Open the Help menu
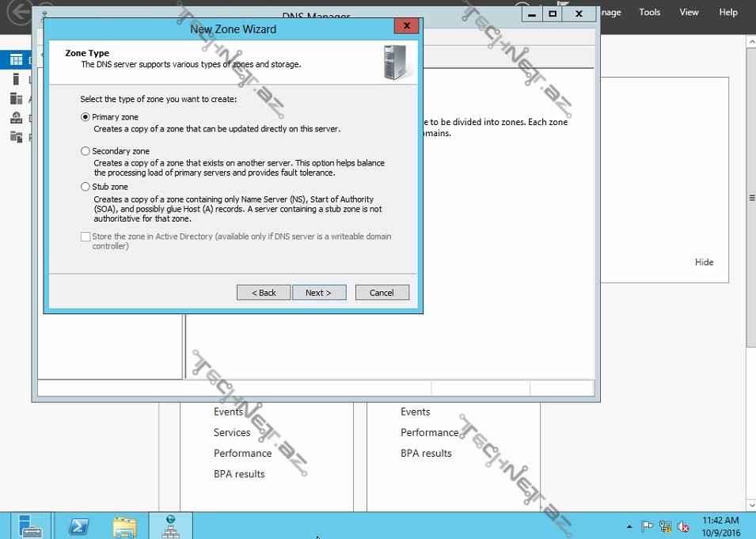This screenshot has height=539, width=756. pos(728,13)
